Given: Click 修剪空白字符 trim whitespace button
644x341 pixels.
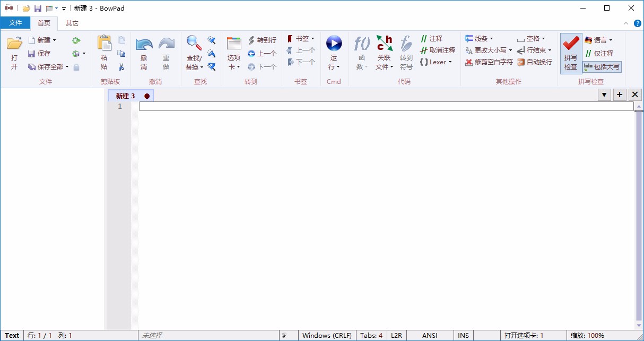Looking at the screenshot, I should point(489,62).
